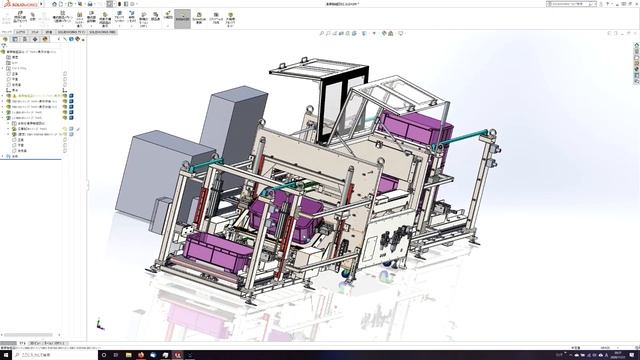Click the horizontal scrollbar under feature tree
This screenshot has height=360, width=640.
coord(28,335)
